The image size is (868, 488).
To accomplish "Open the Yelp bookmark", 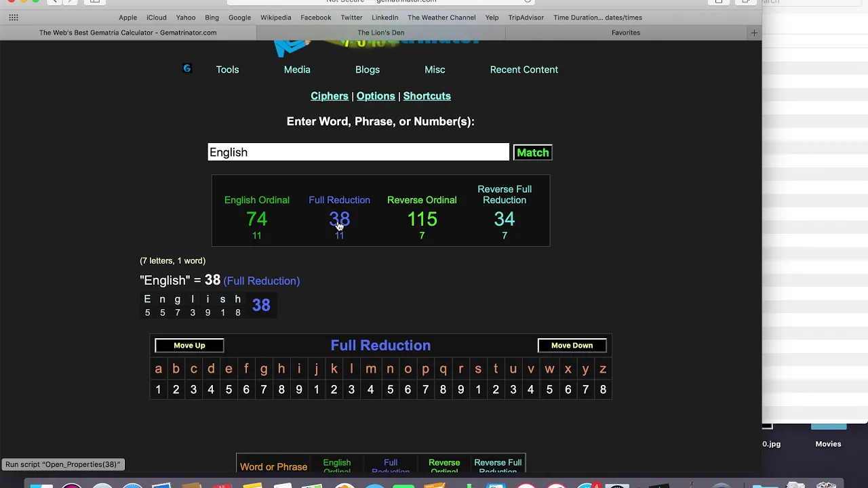I will [492, 18].
